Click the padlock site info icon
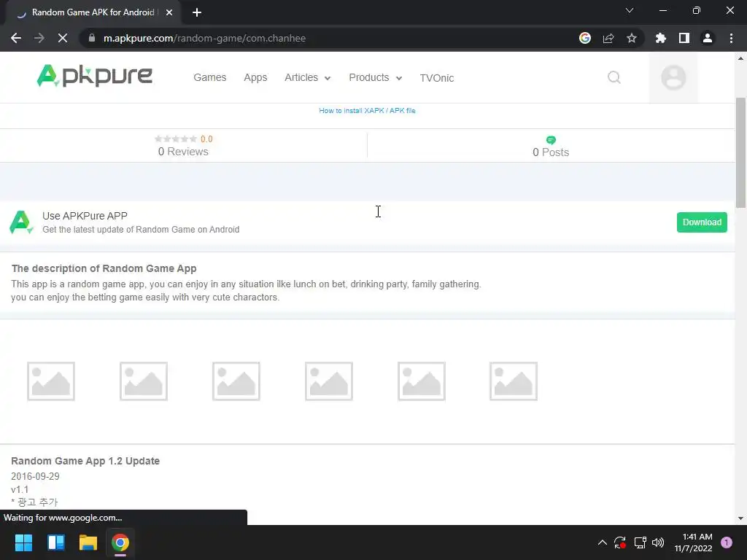Image resolution: width=747 pixels, height=560 pixels. [x=92, y=38]
